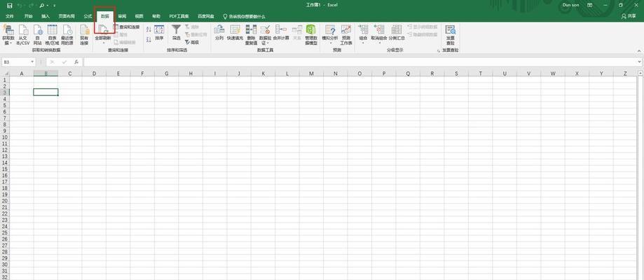Open the 文件 (File) menu
This screenshot has width=644, height=280.
pyautogui.click(x=10, y=15)
